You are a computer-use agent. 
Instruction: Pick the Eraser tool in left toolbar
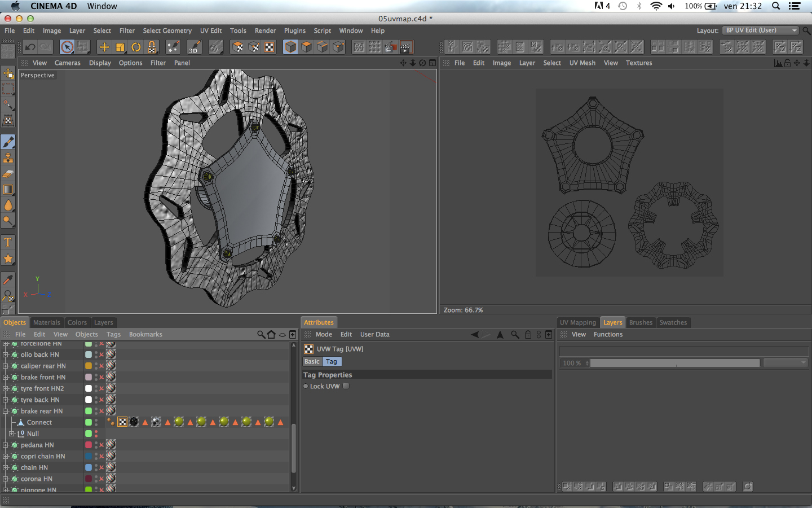[8, 174]
